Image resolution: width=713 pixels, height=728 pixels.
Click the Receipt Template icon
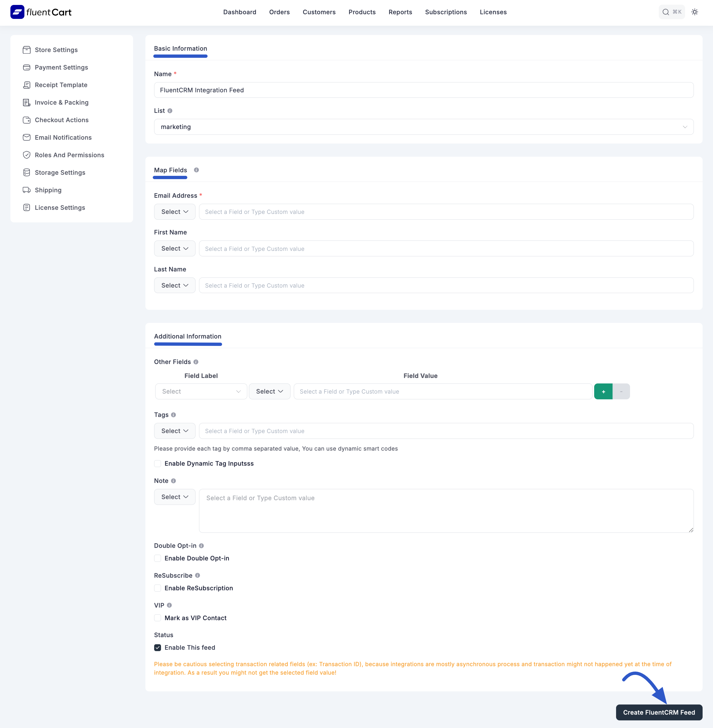point(27,85)
